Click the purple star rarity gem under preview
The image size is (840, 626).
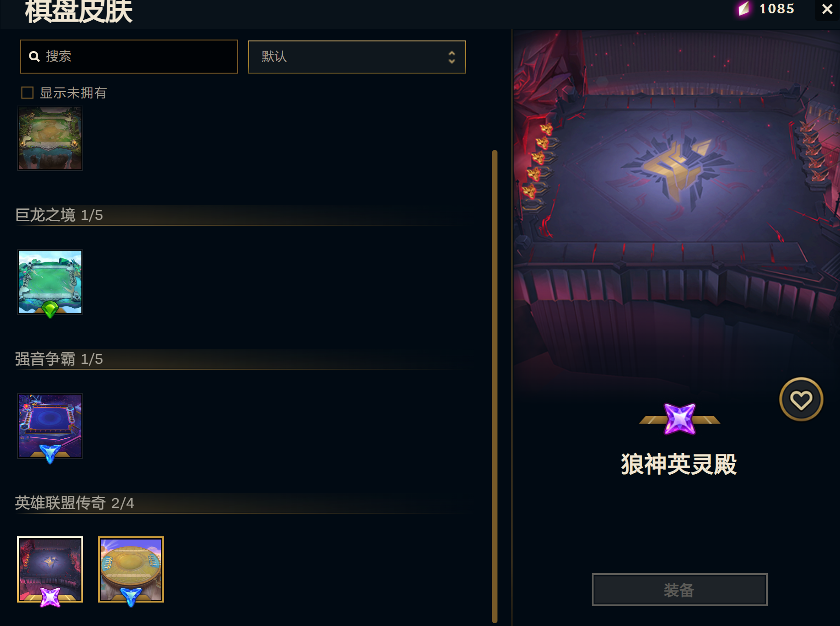click(680, 419)
